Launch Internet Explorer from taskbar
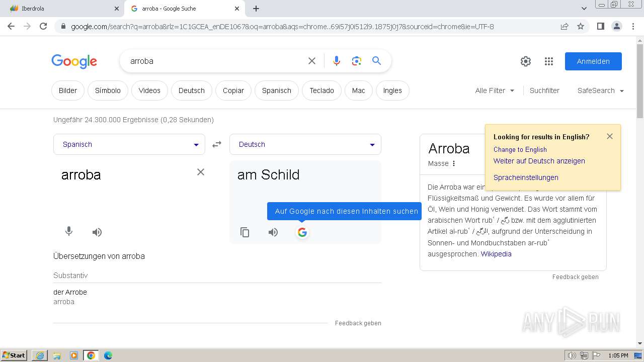The height and width of the screenshot is (362, 644). 40,355
